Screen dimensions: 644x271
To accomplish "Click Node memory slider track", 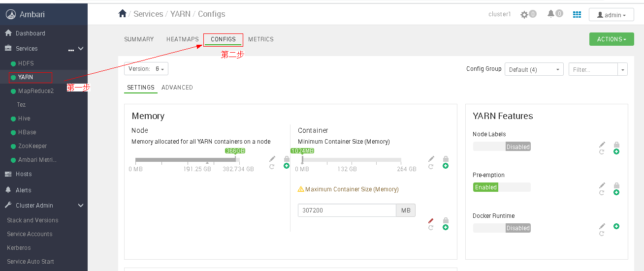I will pyautogui.click(x=188, y=160).
